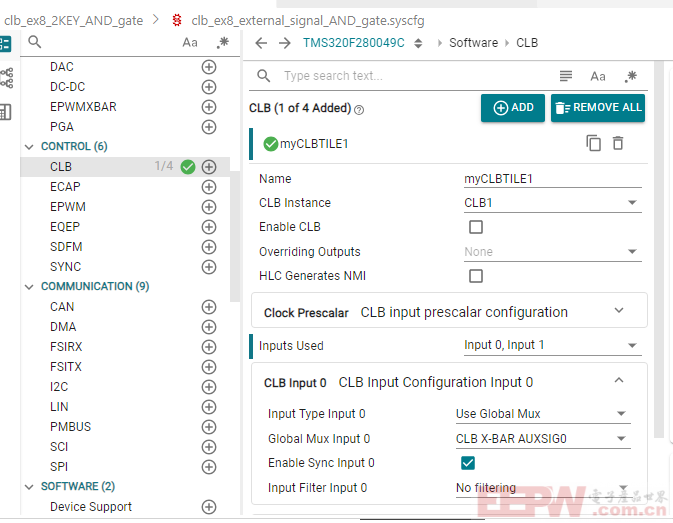Uncheck Enable Sync Input 0

tap(468, 463)
